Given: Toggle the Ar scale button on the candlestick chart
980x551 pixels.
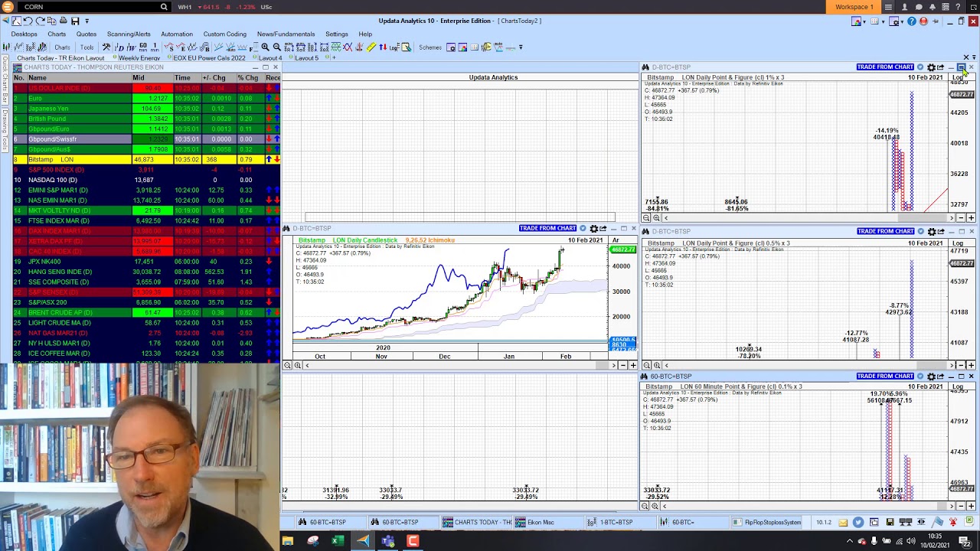Looking at the screenshot, I should point(616,240).
